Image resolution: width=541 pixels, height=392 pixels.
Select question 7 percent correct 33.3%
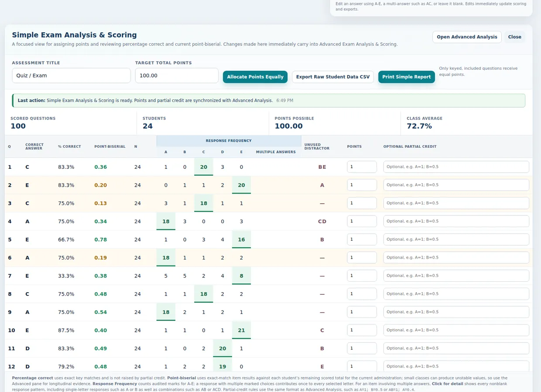click(66, 276)
